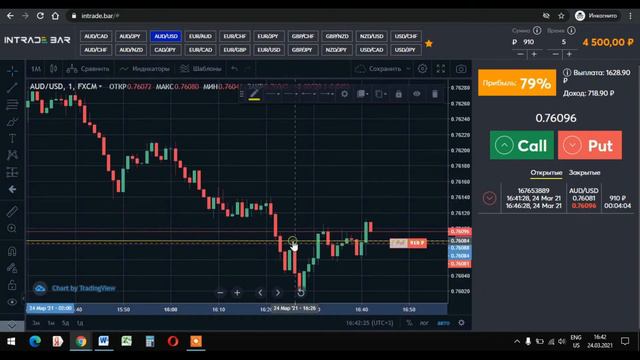Take a chart snapshot with camera icon

tap(461, 69)
